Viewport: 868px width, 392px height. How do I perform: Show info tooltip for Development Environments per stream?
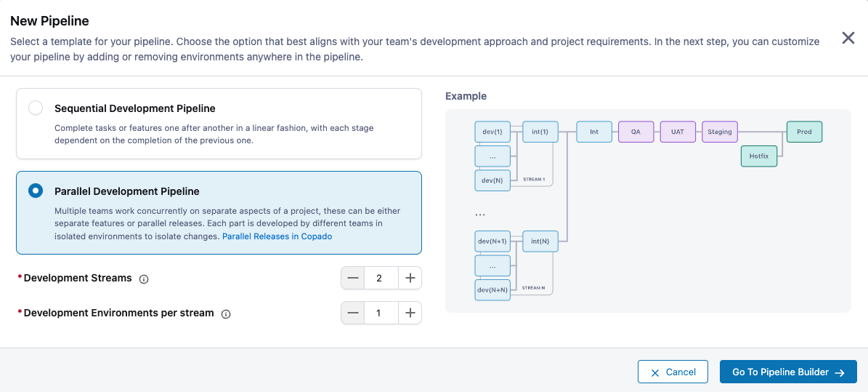click(225, 314)
